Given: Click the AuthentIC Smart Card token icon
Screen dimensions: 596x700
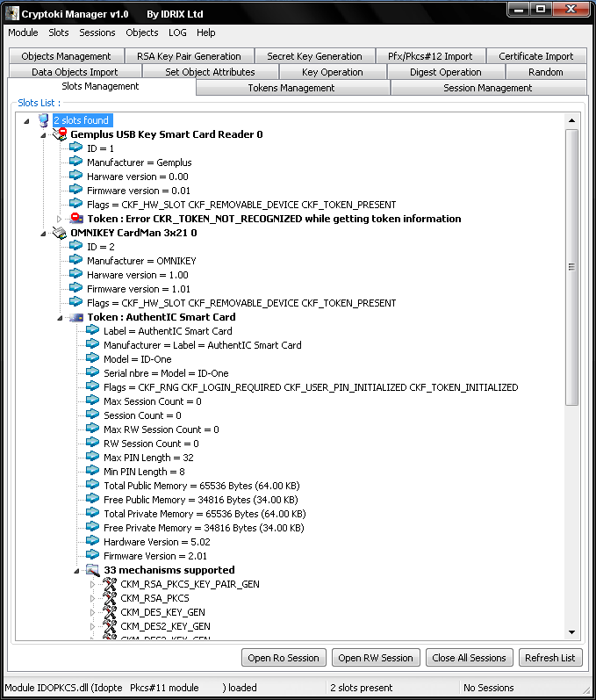Looking at the screenshot, I should 76,317.
